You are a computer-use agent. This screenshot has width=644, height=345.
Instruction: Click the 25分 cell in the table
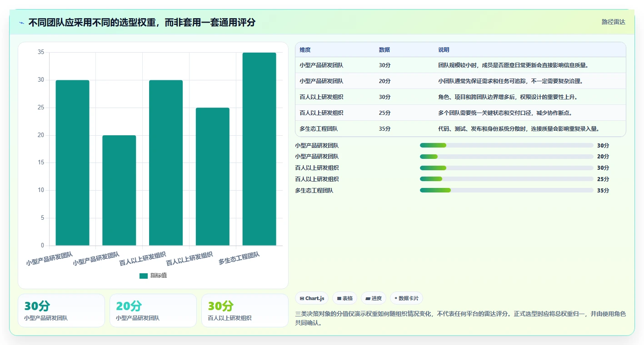[x=384, y=113]
